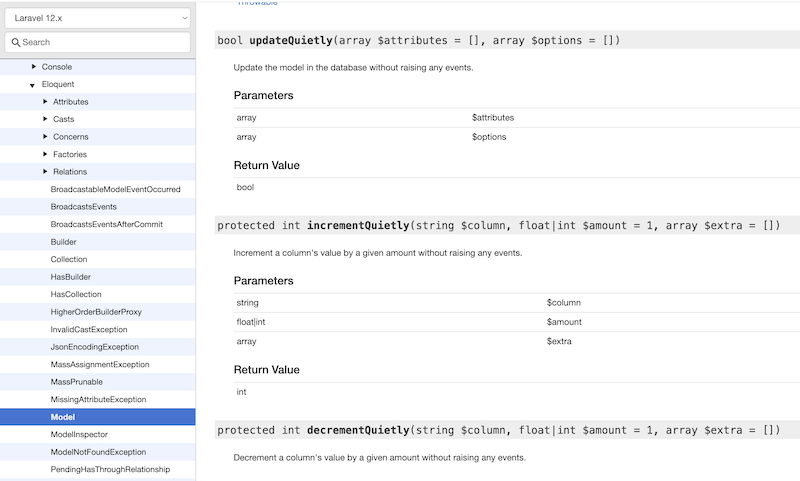This screenshot has height=481, width=800.
Task: Expand the Factories folder arrow
Action: point(45,154)
